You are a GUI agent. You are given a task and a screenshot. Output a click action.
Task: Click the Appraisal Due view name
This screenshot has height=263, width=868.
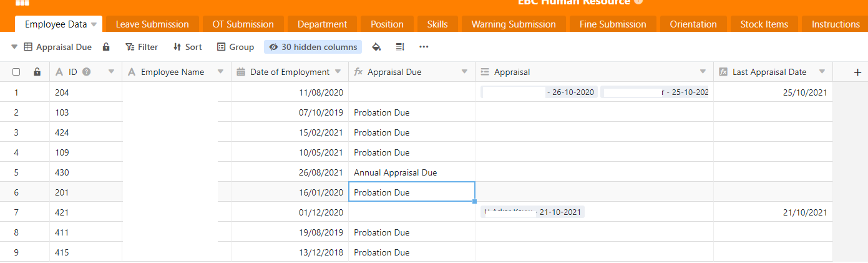[64, 47]
